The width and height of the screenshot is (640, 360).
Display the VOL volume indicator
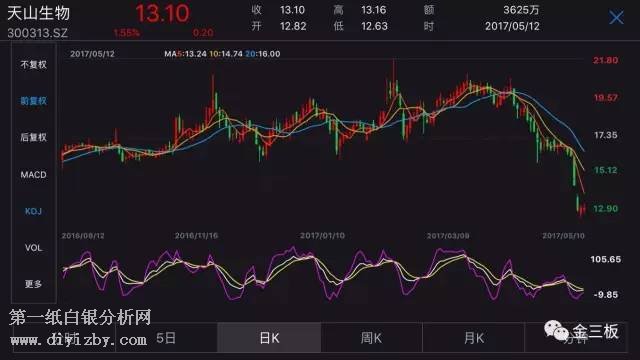point(33,248)
